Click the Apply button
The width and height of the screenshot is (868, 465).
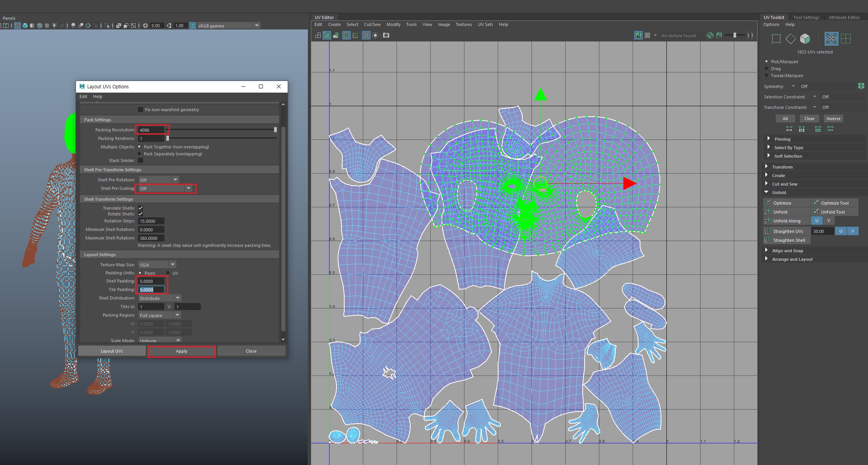tap(181, 351)
